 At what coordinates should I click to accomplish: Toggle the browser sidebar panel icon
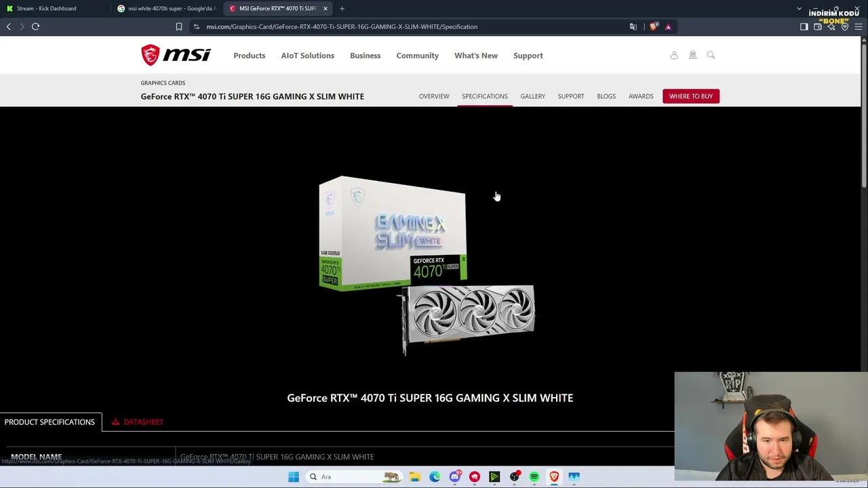[x=804, y=26]
